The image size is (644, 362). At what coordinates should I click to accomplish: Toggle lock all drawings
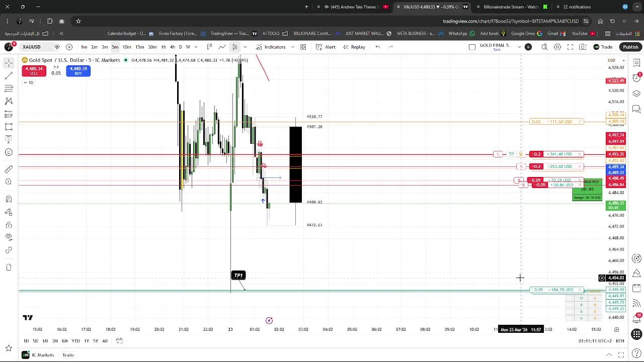[9, 225]
